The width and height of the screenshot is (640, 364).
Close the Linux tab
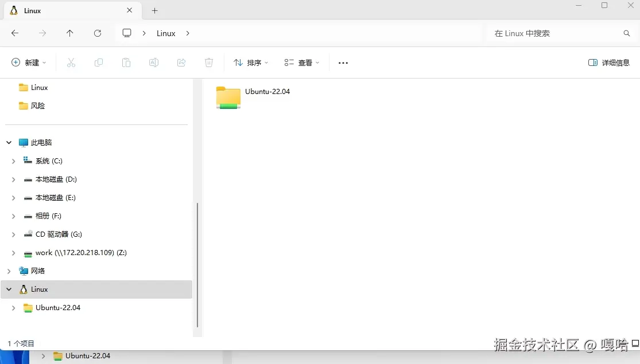(129, 10)
